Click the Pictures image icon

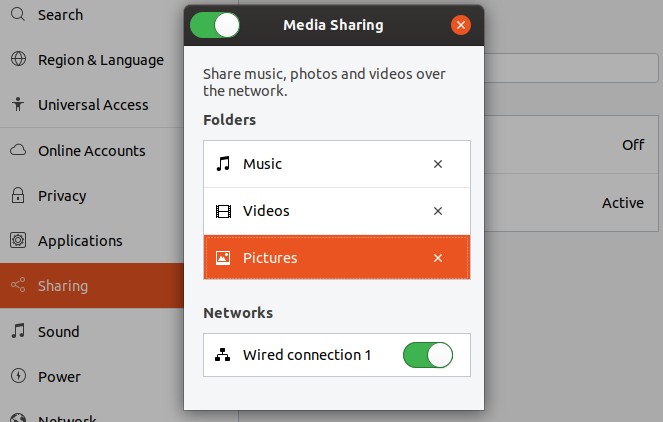[223, 258]
